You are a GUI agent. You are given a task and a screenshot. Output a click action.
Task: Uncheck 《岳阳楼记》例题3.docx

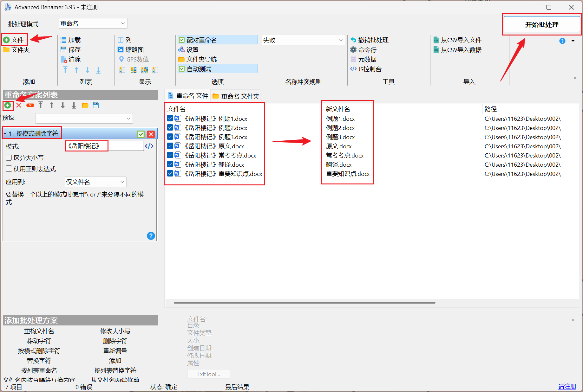(x=170, y=137)
